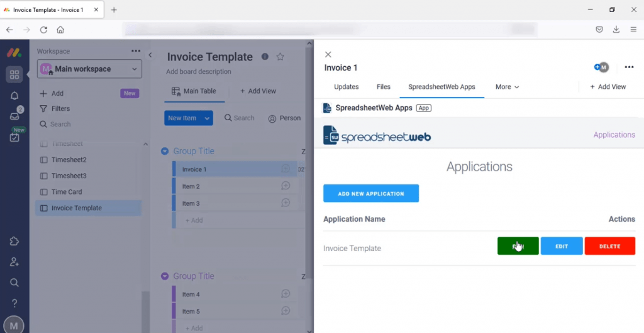Open notifications bell icon

point(14,96)
